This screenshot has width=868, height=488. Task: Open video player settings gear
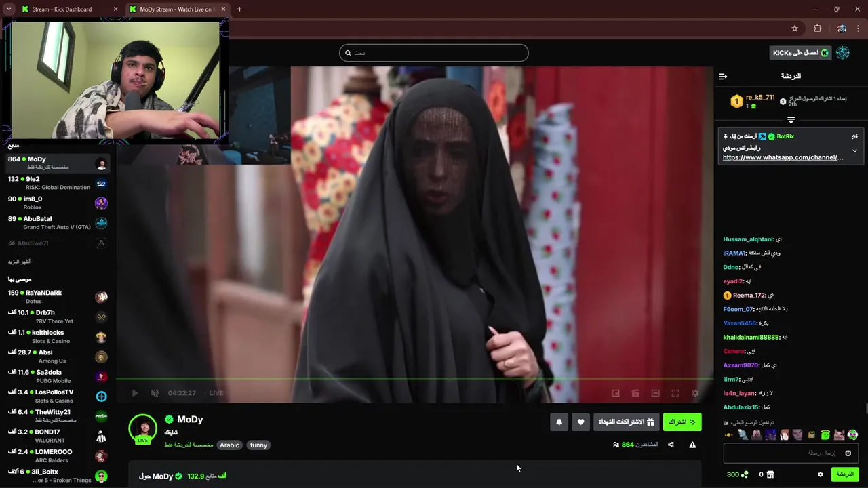(695, 393)
